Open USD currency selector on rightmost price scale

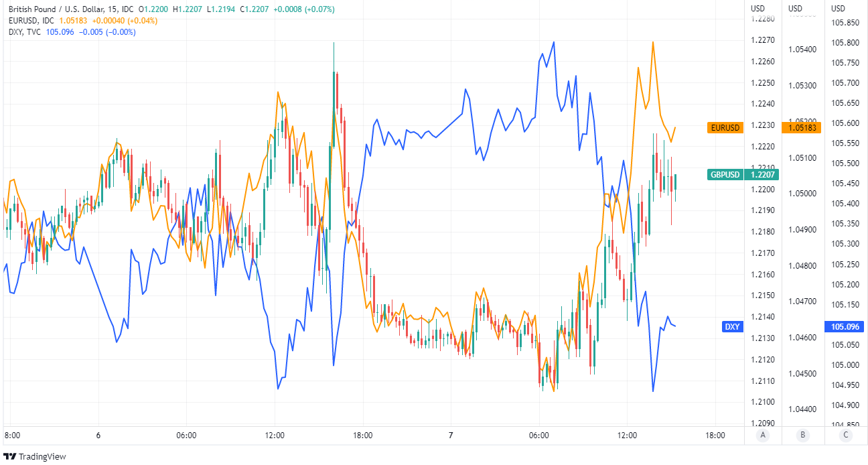[838, 9]
